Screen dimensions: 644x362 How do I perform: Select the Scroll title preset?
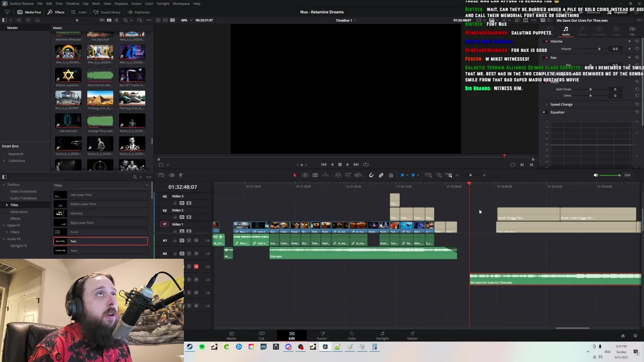[x=101, y=232]
